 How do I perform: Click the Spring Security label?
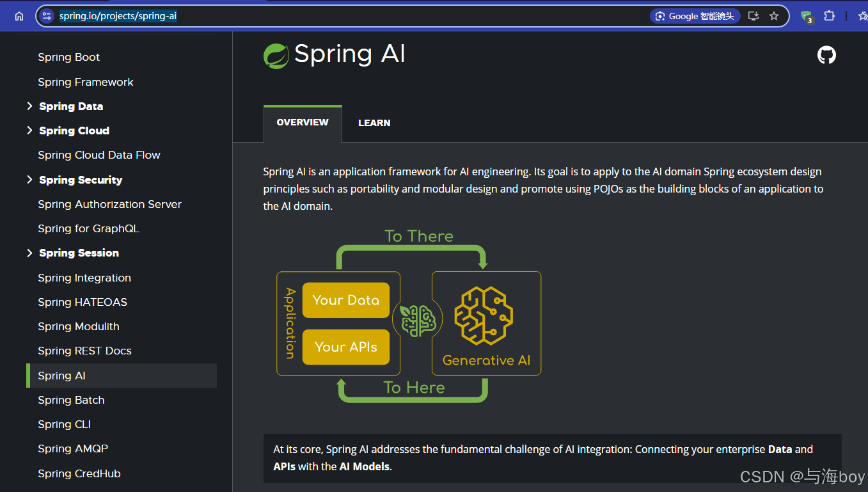[x=81, y=180]
